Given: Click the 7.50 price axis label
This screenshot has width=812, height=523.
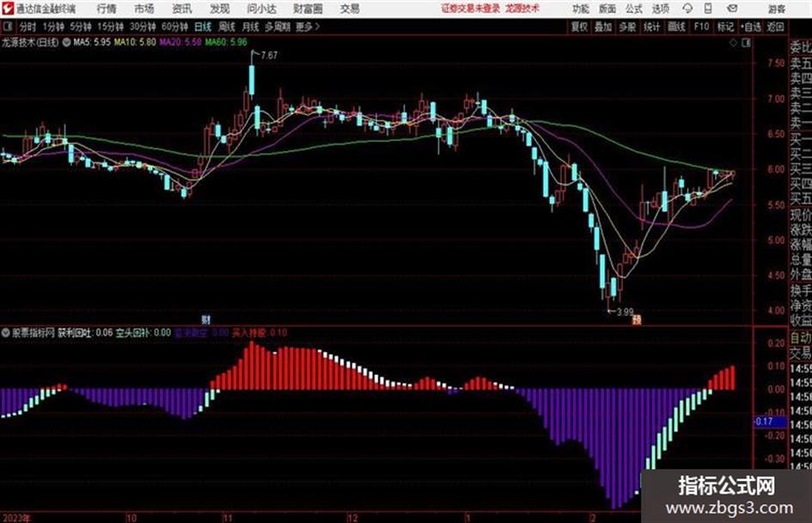Looking at the screenshot, I should coord(776,63).
